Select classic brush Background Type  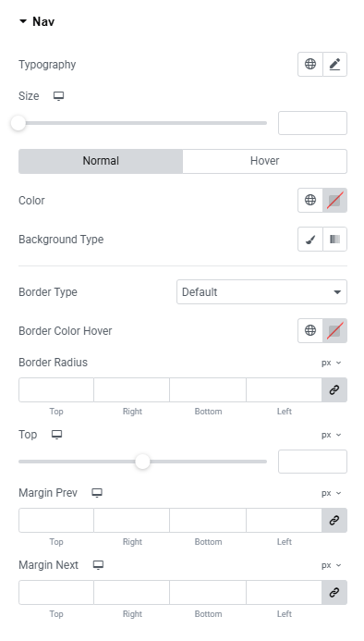310,240
